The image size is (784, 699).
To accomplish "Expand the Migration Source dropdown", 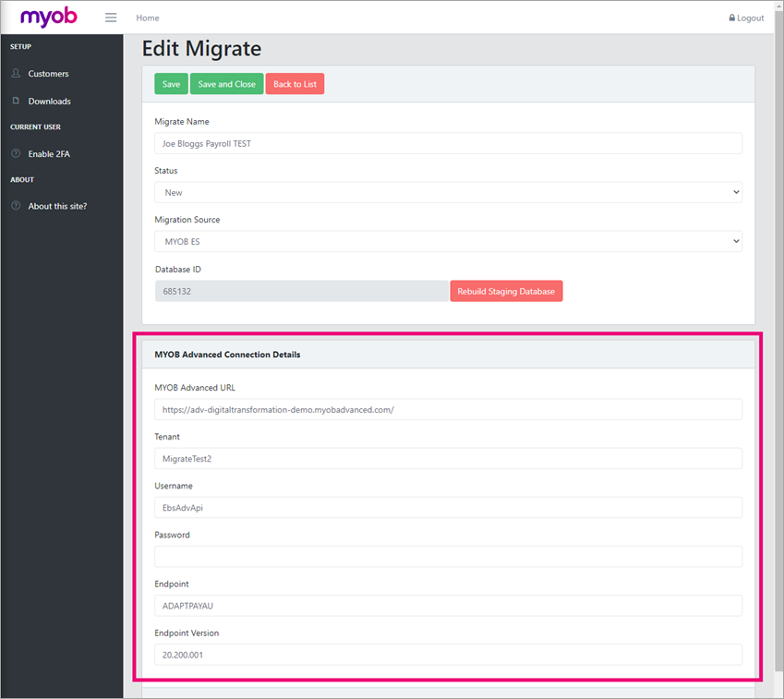I will (x=447, y=241).
